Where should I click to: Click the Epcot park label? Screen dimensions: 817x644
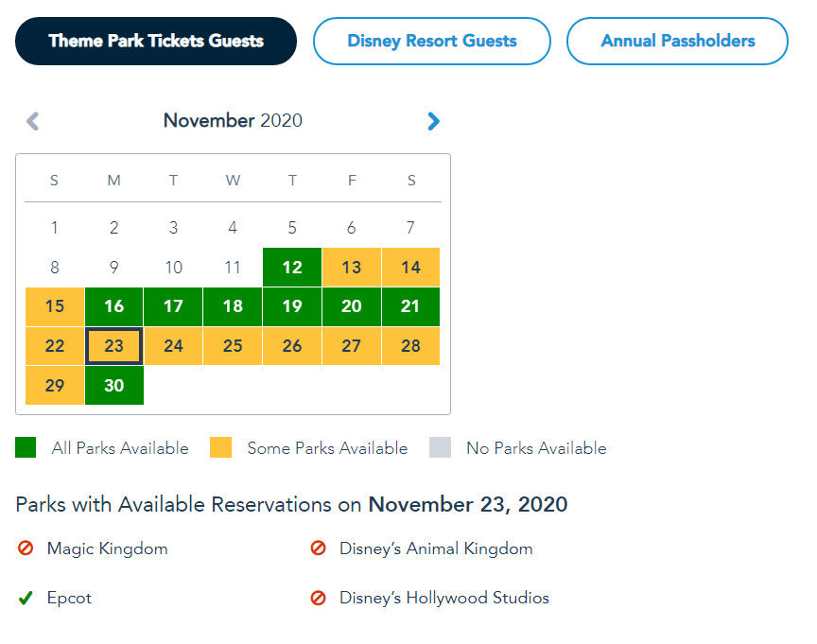[x=70, y=598]
